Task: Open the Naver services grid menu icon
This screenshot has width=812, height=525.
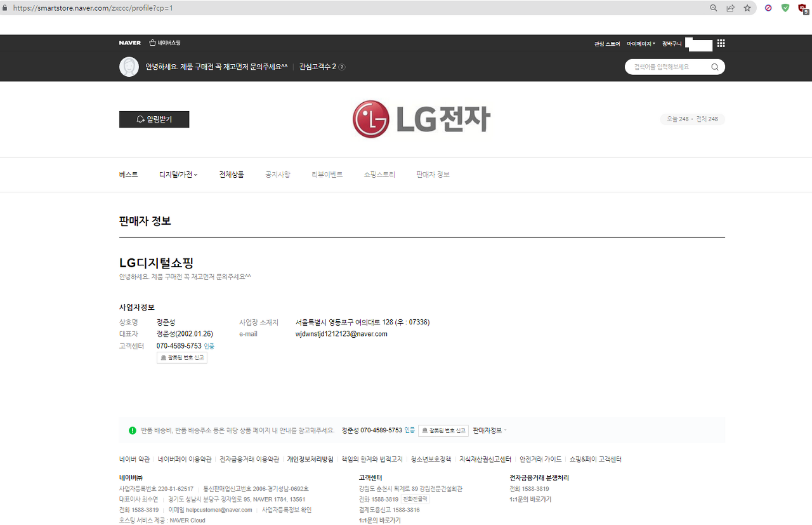Action: 721,44
